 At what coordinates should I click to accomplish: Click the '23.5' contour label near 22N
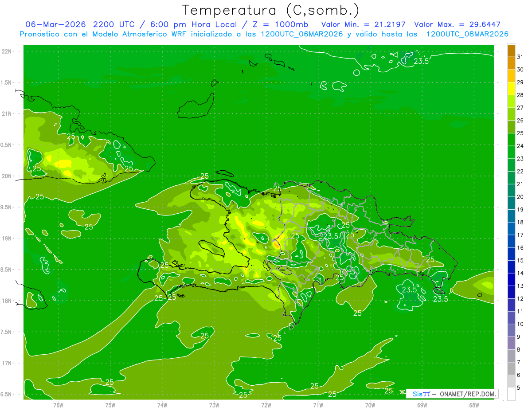421,62
